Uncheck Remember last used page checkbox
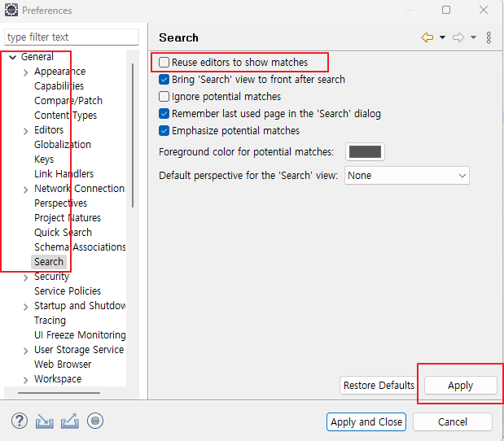The height and width of the screenshot is (441, 504). (164, 113)
